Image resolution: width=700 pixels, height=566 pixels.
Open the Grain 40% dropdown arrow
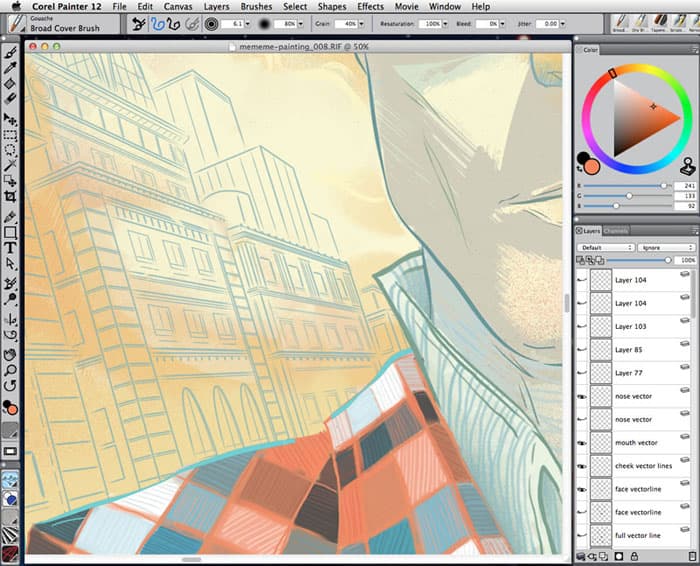coord(361,24)
